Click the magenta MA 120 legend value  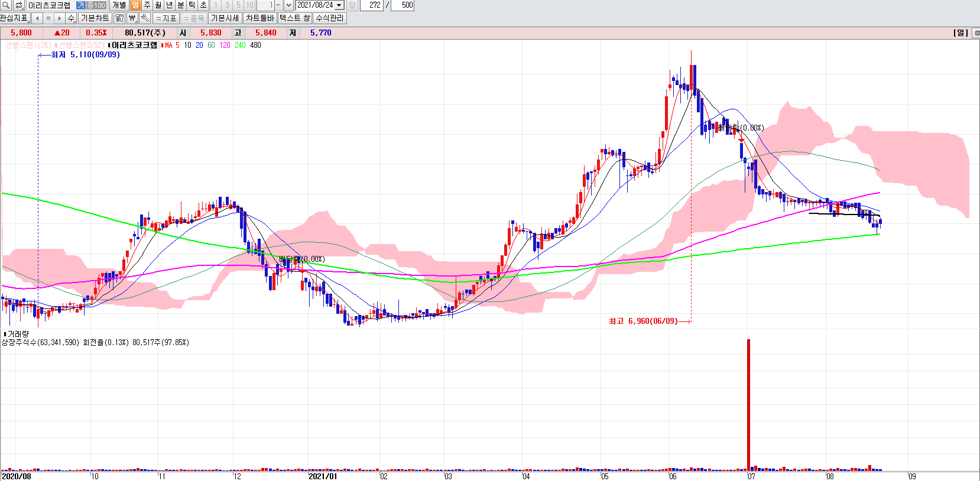point(225,45)
